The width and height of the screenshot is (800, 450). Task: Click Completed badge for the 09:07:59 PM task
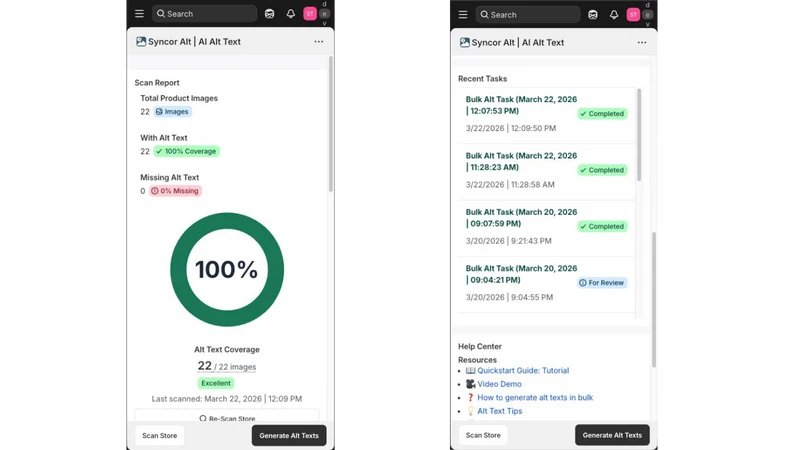click(x=602, y=227)
